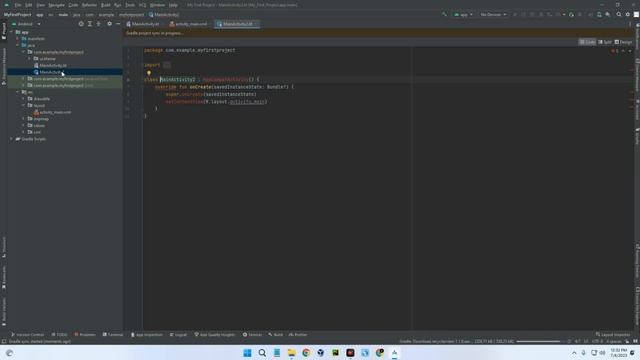The height and width of the screenshot is (360, 640).
Task: Open the Profiler tool window
Action: point(298,335)
